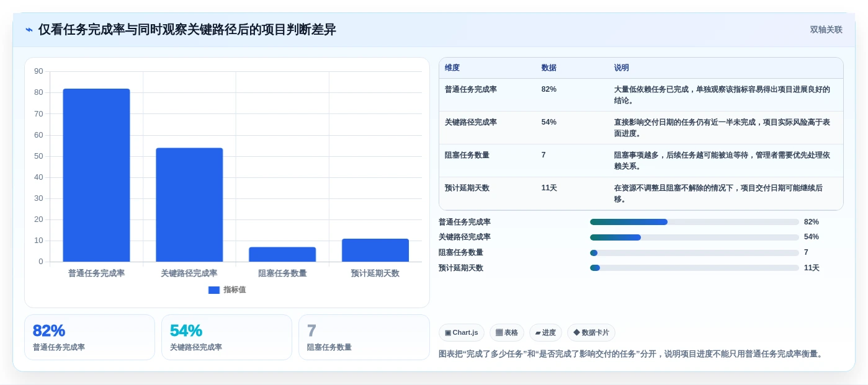
Task: Click the description starting 大量低依赖任务已完成
Action: [x=722, y=95]
